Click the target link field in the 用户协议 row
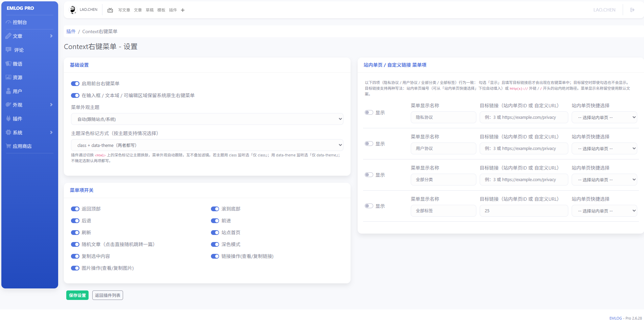Image resolution: width=644 pixels, height=326 pixels. 524,149
